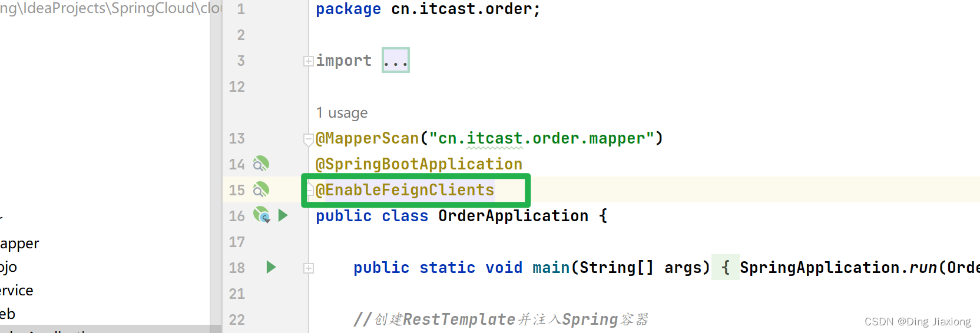Click the folded import ellipsis placeholder
The width and height of the screenshot is (980, 333).
tap(395, 60)
